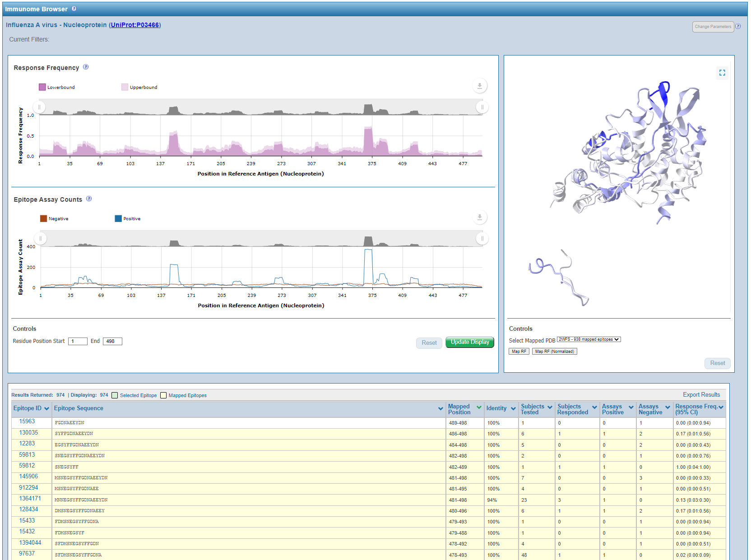Open Immunome Browser help icon

pos(74,9)
